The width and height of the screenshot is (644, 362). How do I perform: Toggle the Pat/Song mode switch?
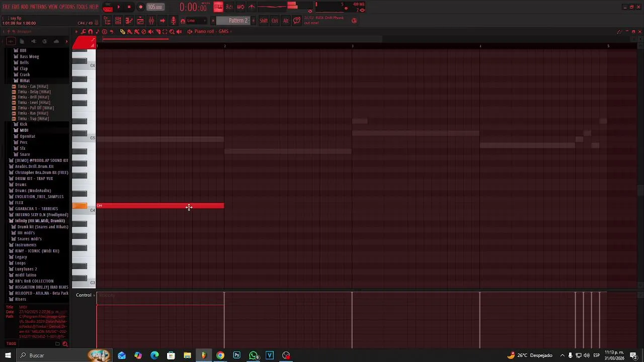coord(108,7)
